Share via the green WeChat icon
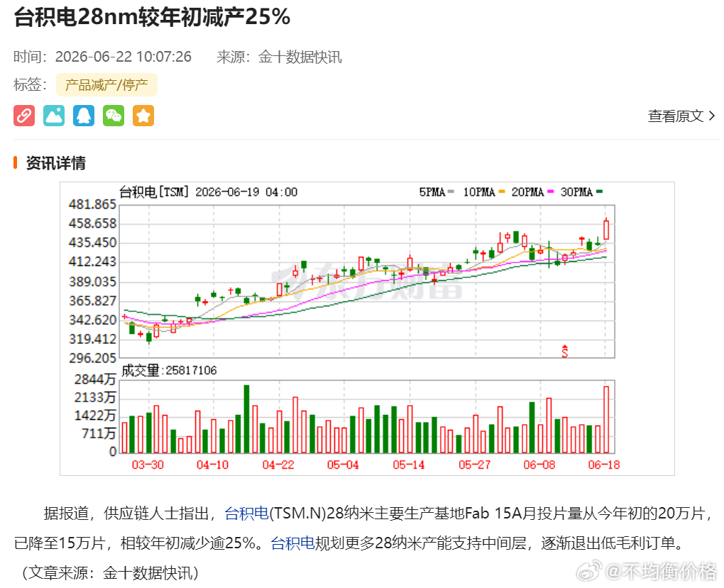The width and height of the screenshot is (724, 588). tap(114, 116)
